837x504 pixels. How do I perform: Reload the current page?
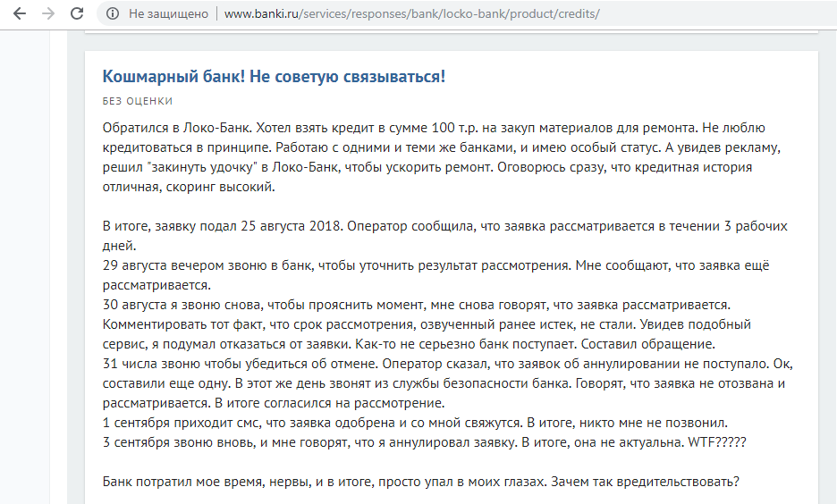(x=77, y=14)
